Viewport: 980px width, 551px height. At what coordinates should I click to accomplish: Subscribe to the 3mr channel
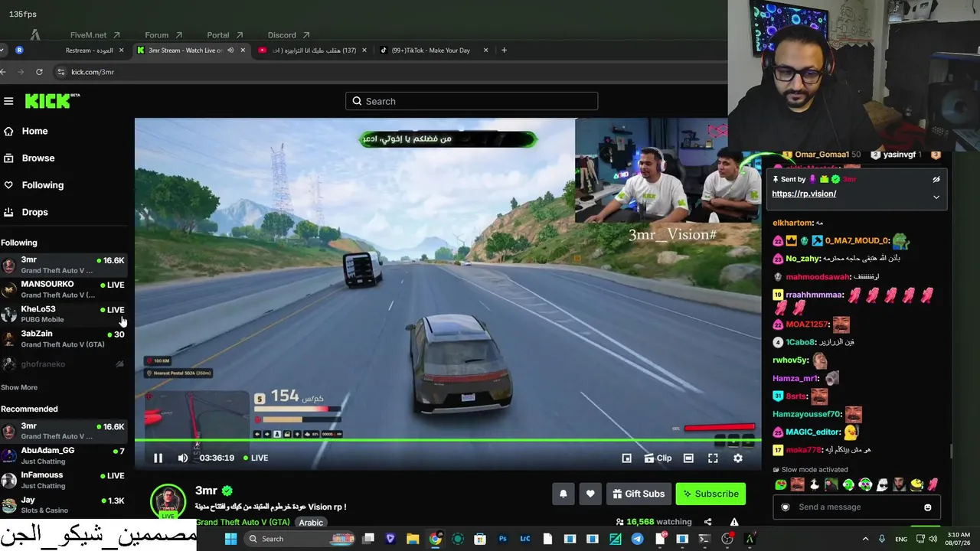click(710, 494)
